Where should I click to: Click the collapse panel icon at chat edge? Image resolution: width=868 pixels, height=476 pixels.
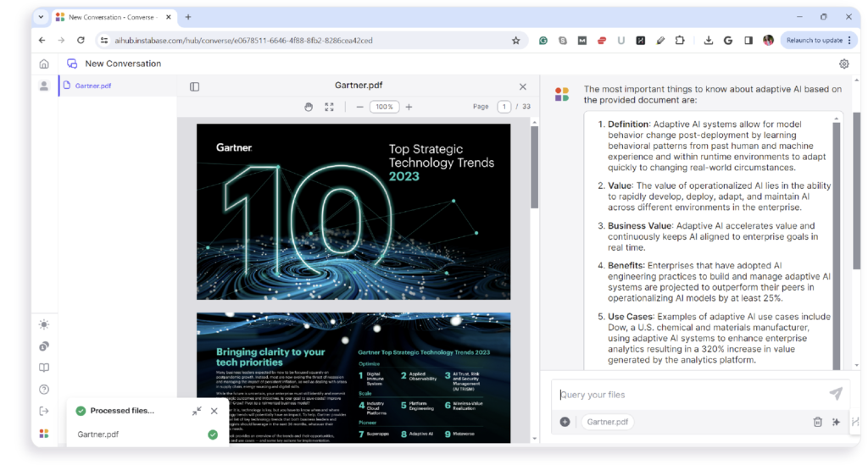(855, 422)
